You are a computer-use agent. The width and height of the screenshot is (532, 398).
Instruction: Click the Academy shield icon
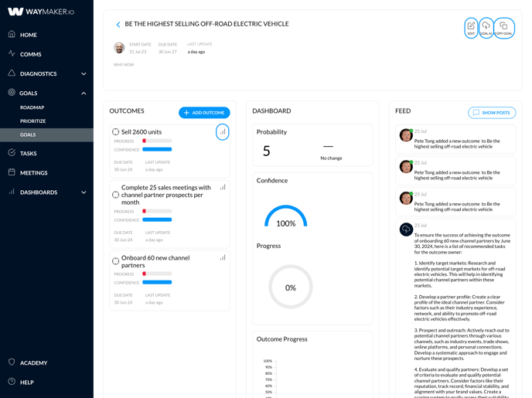(12, 362)
